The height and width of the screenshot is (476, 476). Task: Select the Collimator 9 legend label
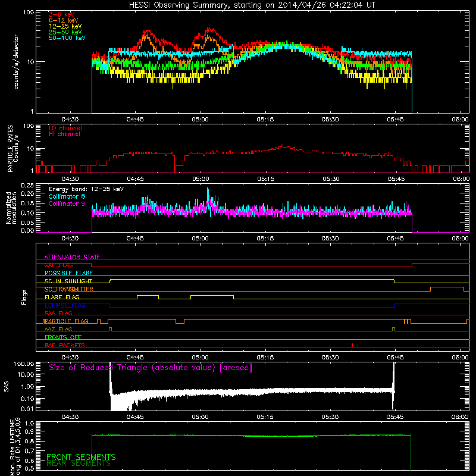pyautogui.click(x=67, y=203)
